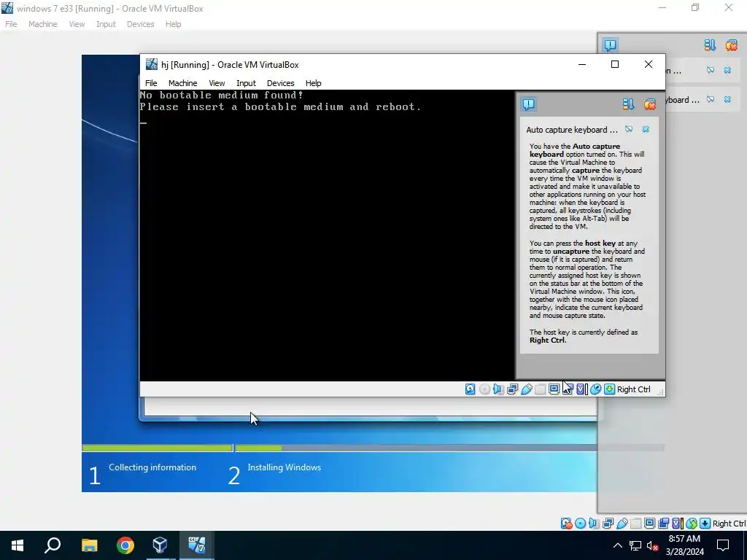Open the Help menu of the windows 7 e33 window
This screenshot has height=560, width=747.
tap(173, 24)
